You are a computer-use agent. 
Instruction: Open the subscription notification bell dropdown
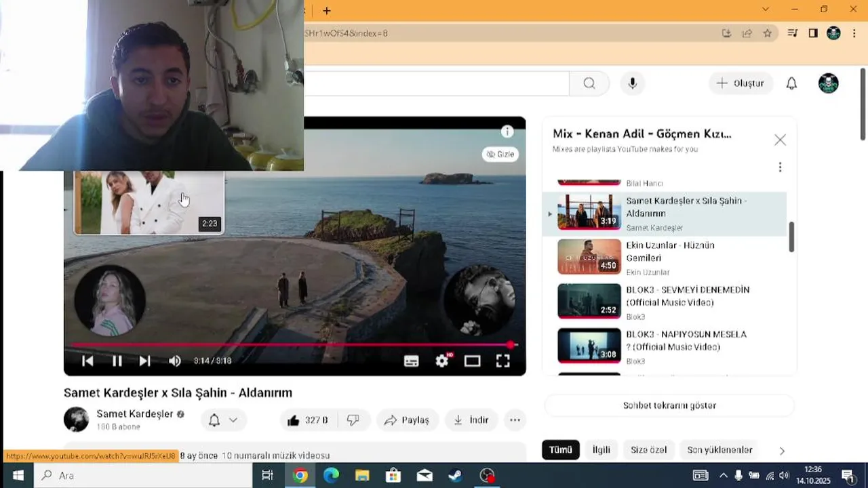tap(223, 420)
